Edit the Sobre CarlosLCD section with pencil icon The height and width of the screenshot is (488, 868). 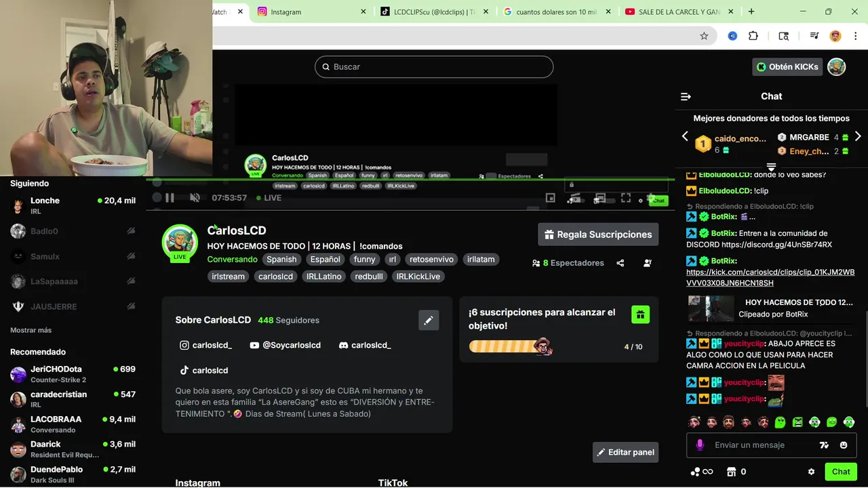(429, 321)
